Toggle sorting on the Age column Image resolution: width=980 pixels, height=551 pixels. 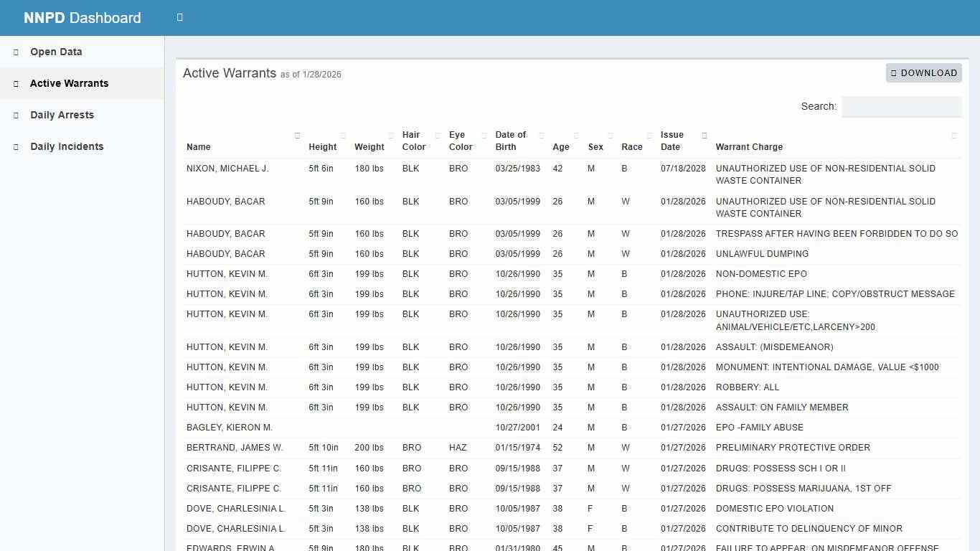point(575,135)
